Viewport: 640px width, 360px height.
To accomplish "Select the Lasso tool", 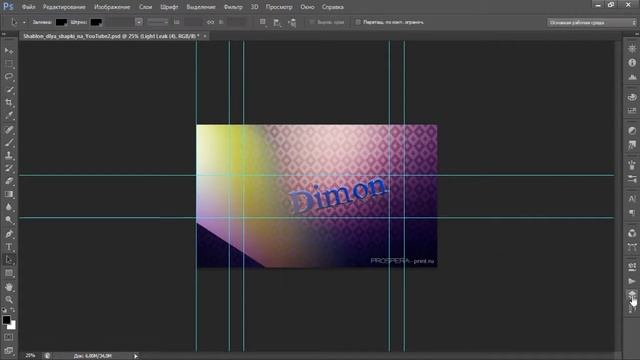I will coord(9,77).
